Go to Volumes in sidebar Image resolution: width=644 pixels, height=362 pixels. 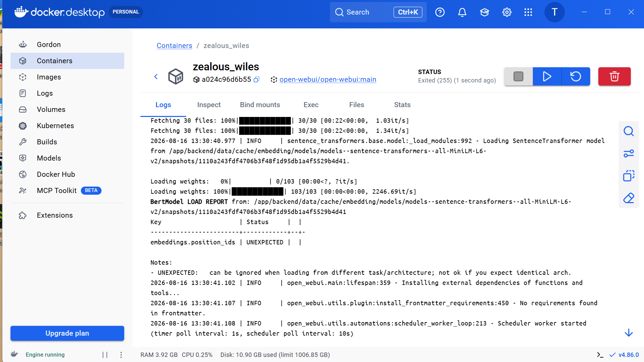(67, 110)
